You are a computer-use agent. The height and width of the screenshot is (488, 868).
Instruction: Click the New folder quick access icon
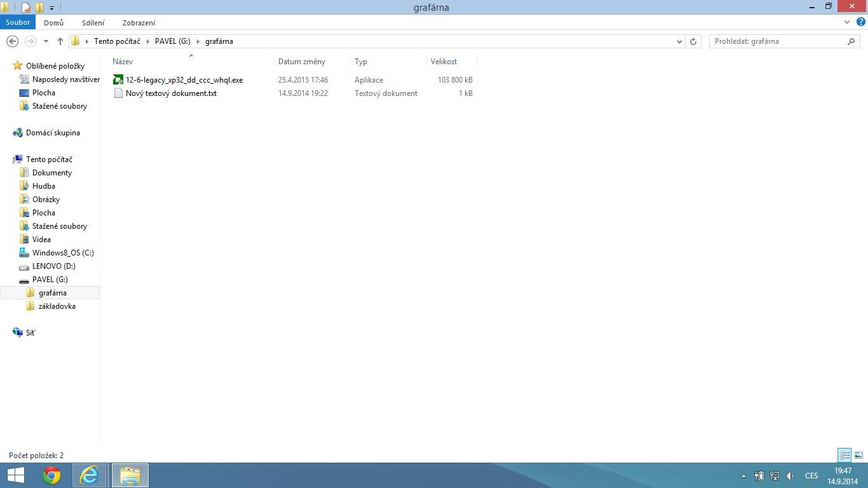(x=39, y=8)
